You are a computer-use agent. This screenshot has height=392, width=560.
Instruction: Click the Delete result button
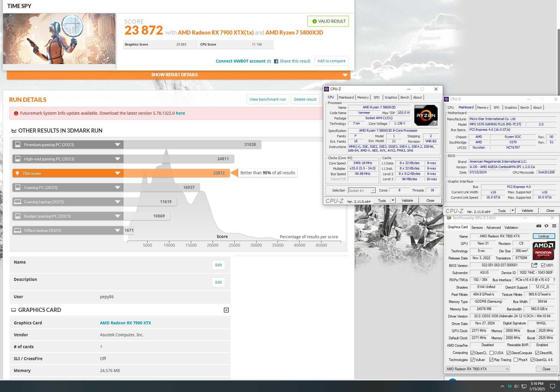point(305,99)
